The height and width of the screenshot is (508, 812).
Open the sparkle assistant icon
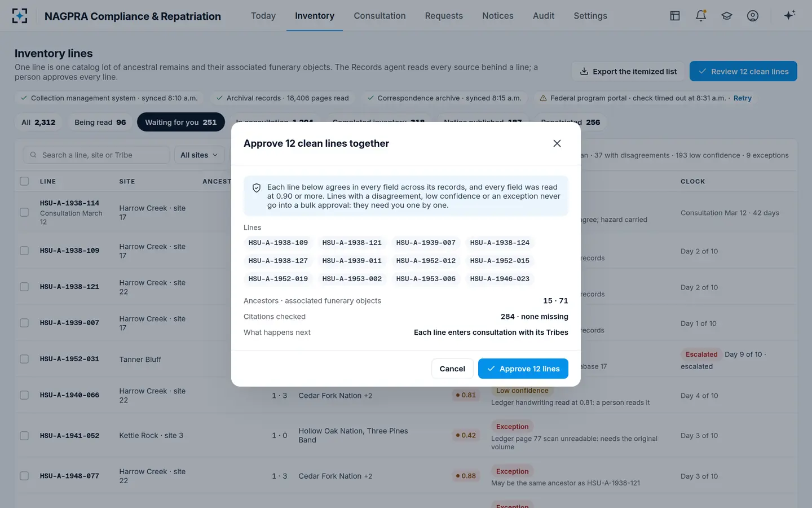point(789,15)
